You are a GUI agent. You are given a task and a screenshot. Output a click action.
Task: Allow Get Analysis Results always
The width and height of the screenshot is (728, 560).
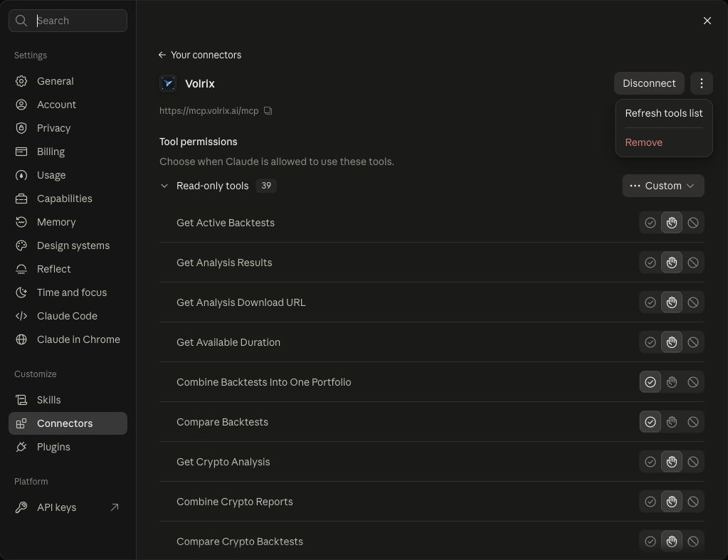pos(650,263)
